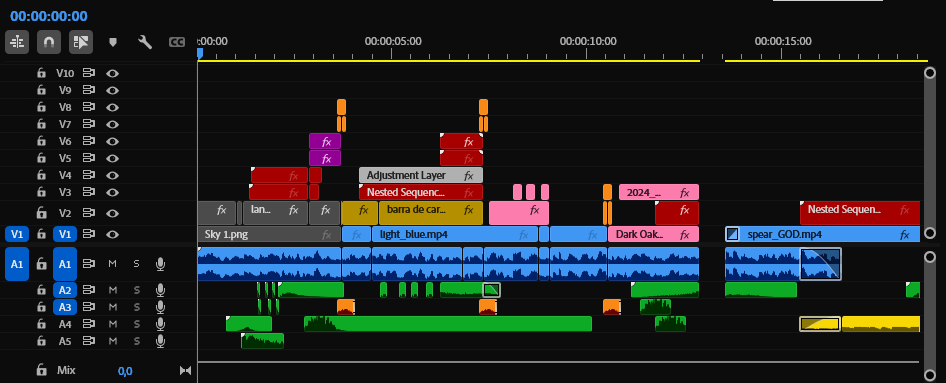Screen dimensions: 946x383
Task: Select the barra de car... clip
Action: click(431, 213)
